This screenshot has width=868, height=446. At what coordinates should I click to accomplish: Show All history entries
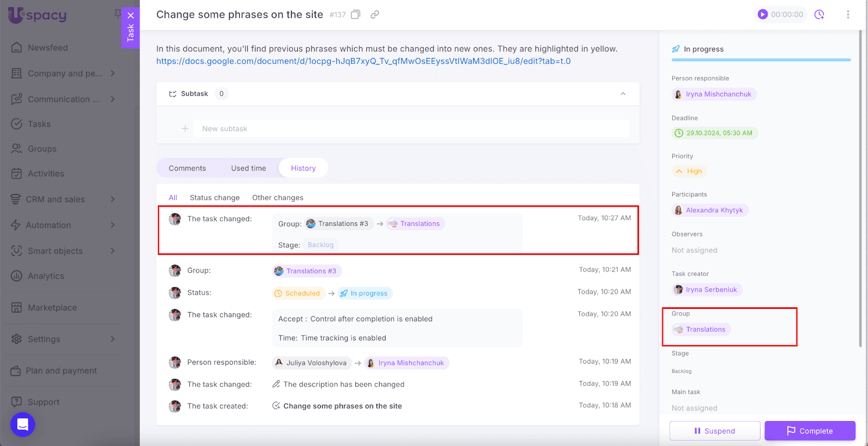[173, 198]
